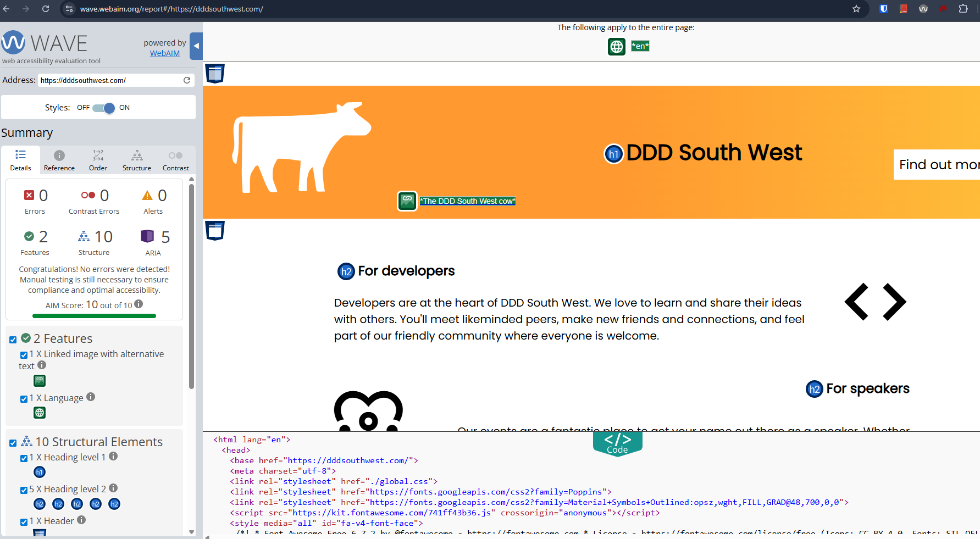Click the reload icon in the Address field

187,80
